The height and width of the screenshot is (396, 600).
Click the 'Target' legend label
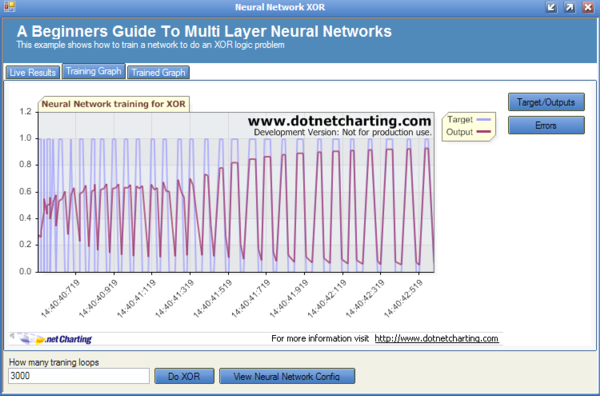460,120
